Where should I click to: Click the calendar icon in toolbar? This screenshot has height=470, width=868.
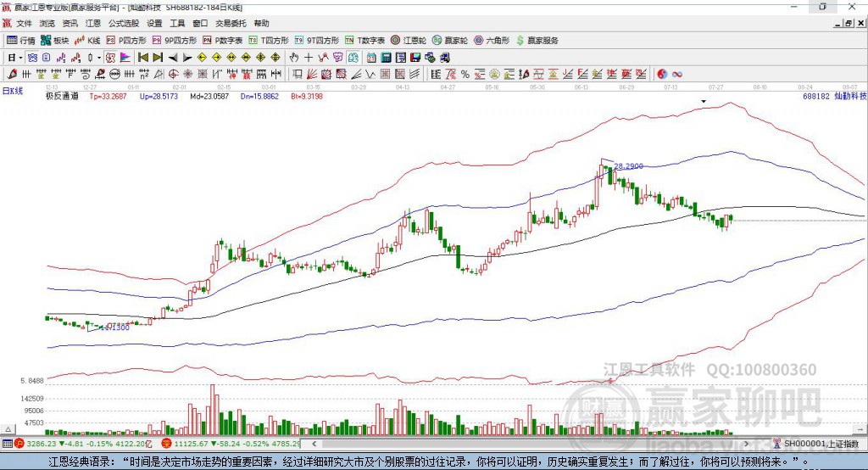click(371, 58)
